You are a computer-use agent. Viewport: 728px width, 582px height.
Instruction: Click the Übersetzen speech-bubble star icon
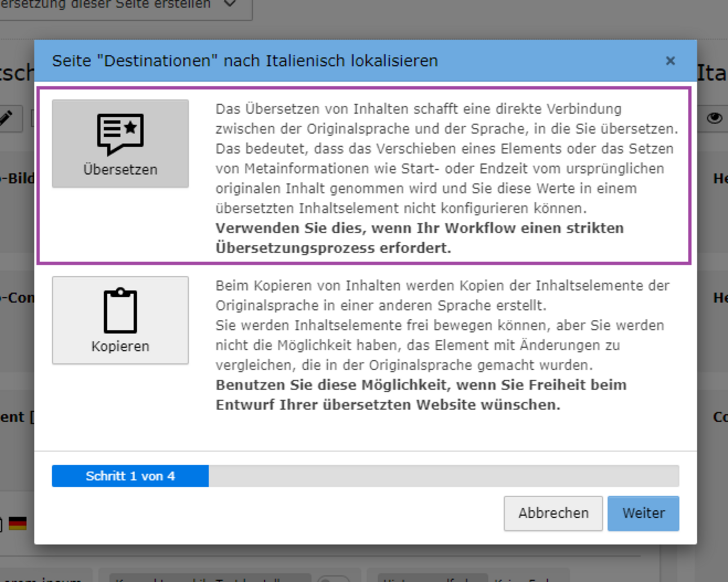tap(120, 134)
